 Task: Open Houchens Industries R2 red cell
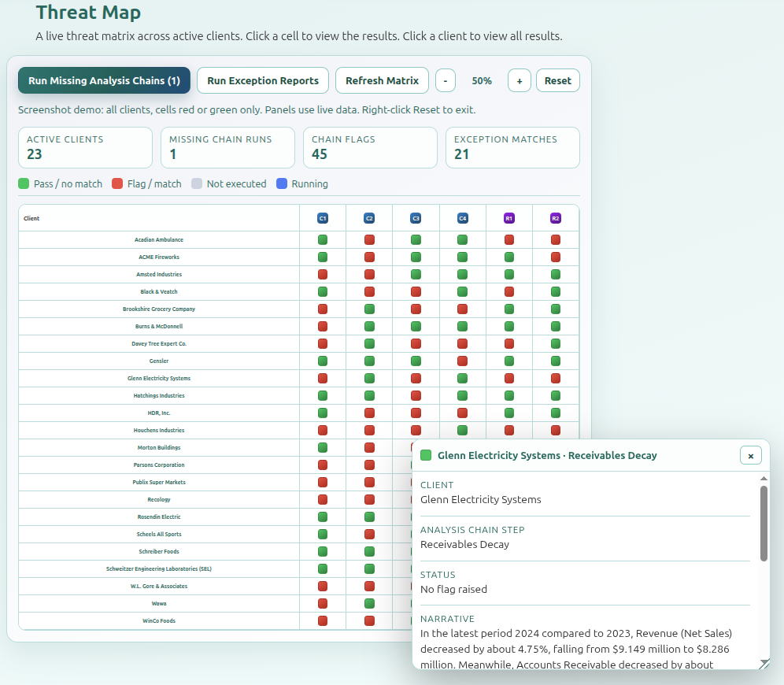coord(556,431)
